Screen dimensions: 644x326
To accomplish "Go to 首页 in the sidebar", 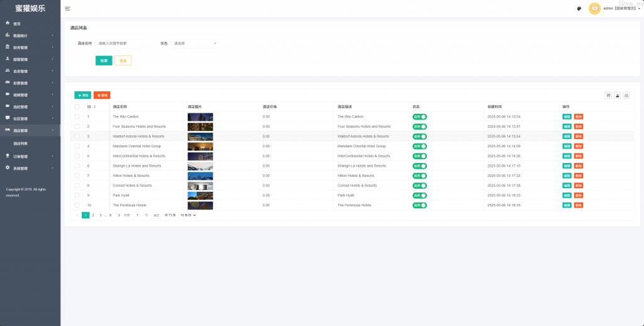I will (17, 23).
